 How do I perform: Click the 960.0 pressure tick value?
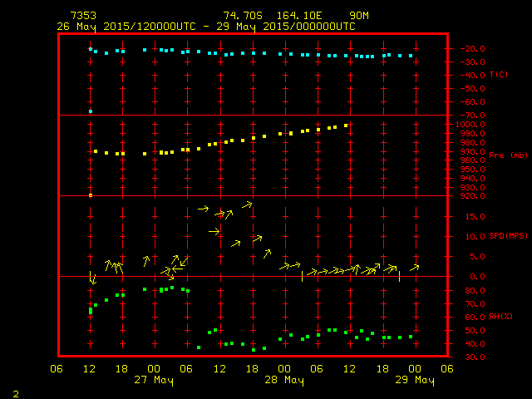coord(473,160)
